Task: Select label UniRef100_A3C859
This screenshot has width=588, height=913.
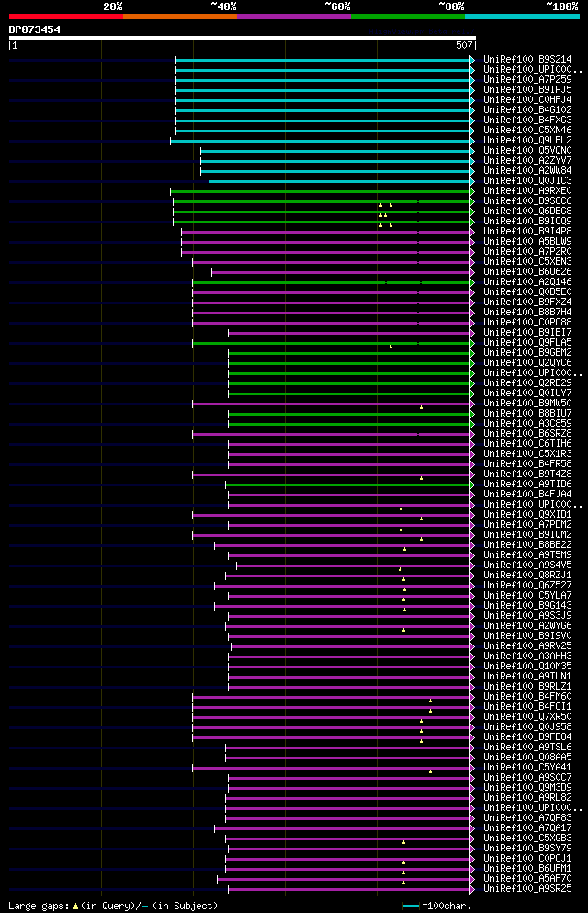Action: click(x=527, y=423)
